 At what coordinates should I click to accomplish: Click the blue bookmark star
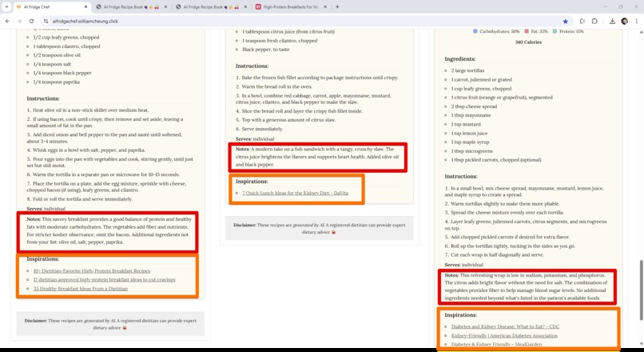click(x=566, y=22)
